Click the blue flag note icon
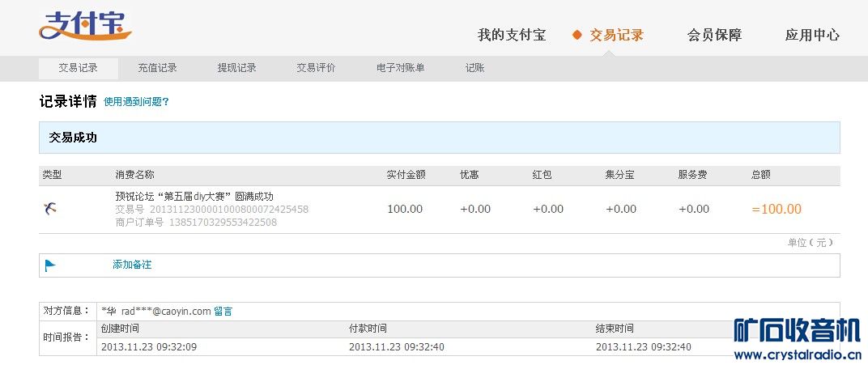Image resolution: width=868 pixels, height=365 pixels. pyautogui.click(x=50, y=265)
